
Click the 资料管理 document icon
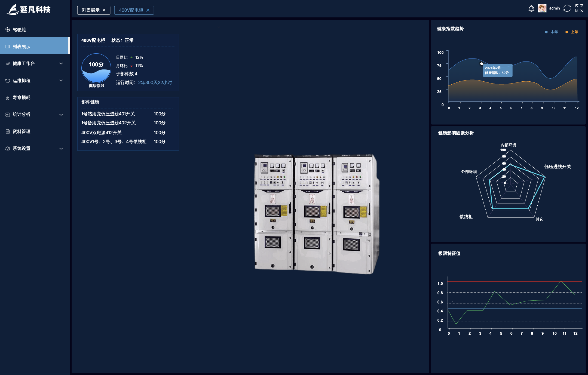(x=8, y=132)
